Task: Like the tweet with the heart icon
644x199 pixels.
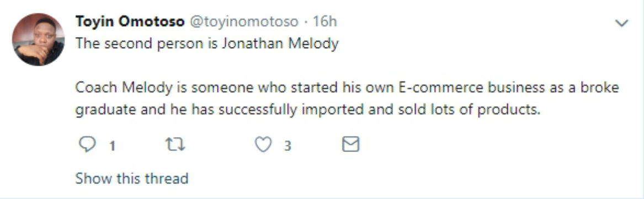Action: tap(263, 145)
